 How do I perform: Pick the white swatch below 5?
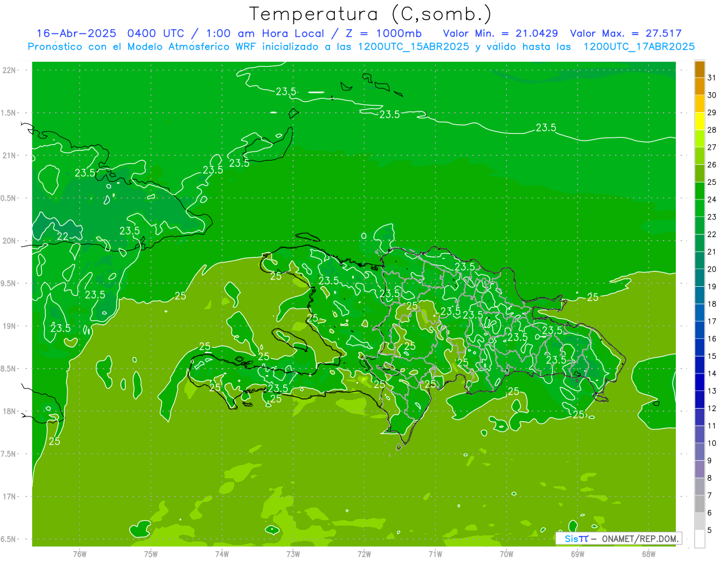tap(699, 539)
